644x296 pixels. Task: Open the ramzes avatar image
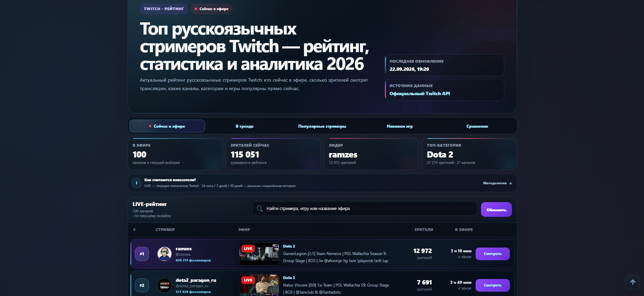[164, 254]
